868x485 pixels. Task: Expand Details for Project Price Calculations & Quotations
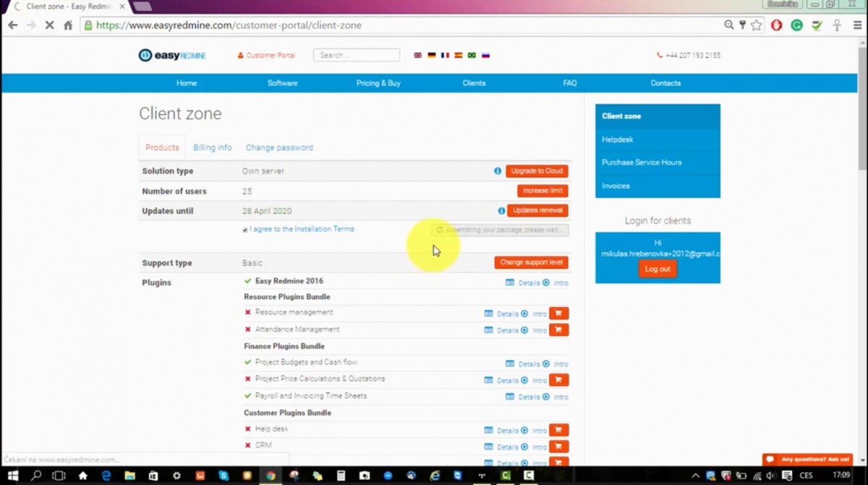tap(508, 379)
